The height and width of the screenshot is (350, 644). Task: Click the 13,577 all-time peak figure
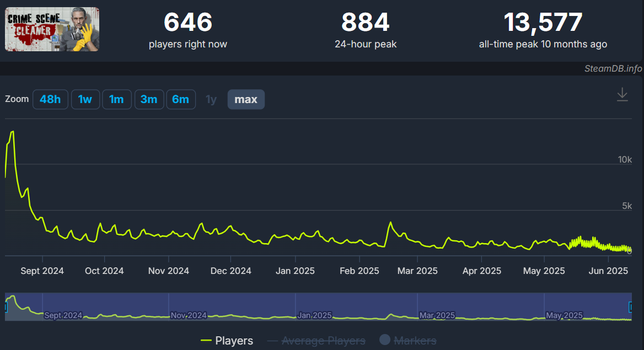543,23
